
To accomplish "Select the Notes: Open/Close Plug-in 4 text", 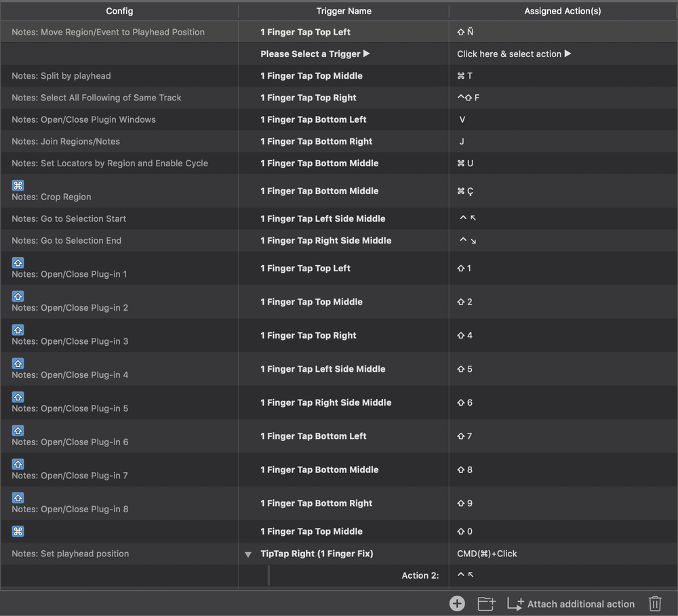I will tap(70, 374).
